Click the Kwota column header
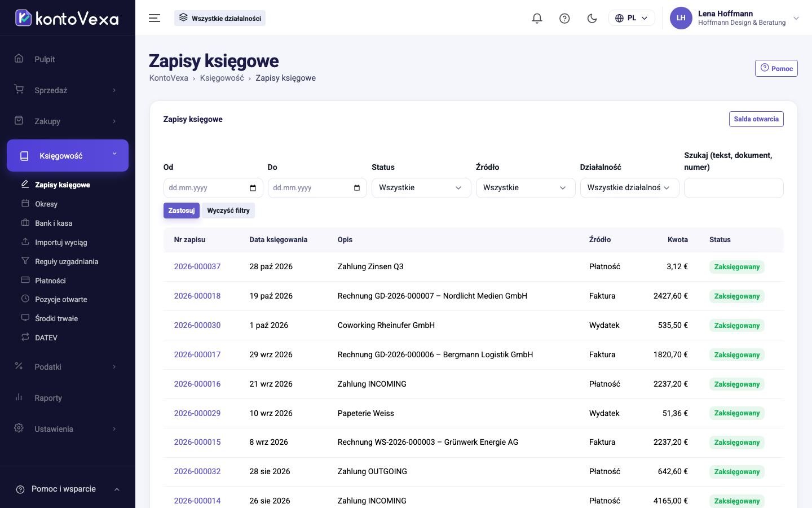The height and width of the screenshot is (508, 812). 678,240
